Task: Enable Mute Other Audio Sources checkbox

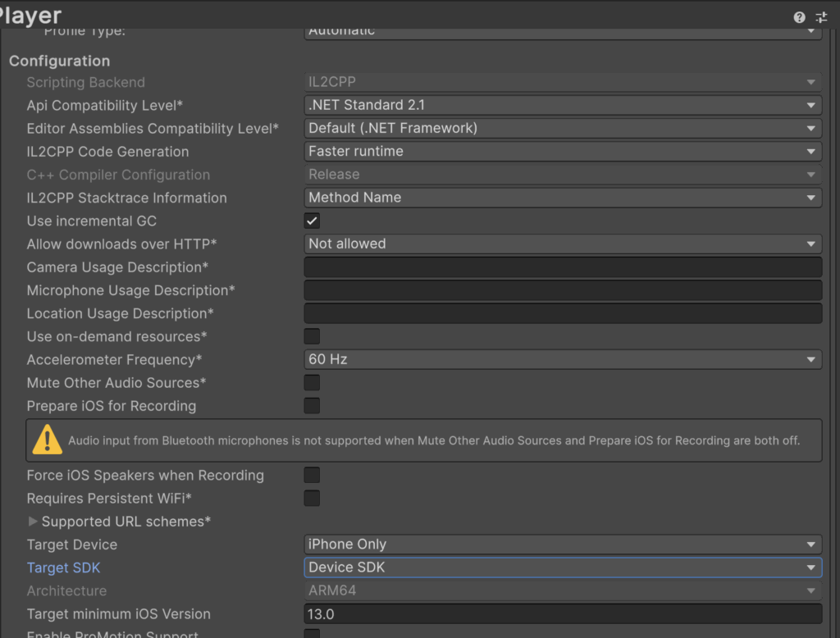Action: point(312,382)
